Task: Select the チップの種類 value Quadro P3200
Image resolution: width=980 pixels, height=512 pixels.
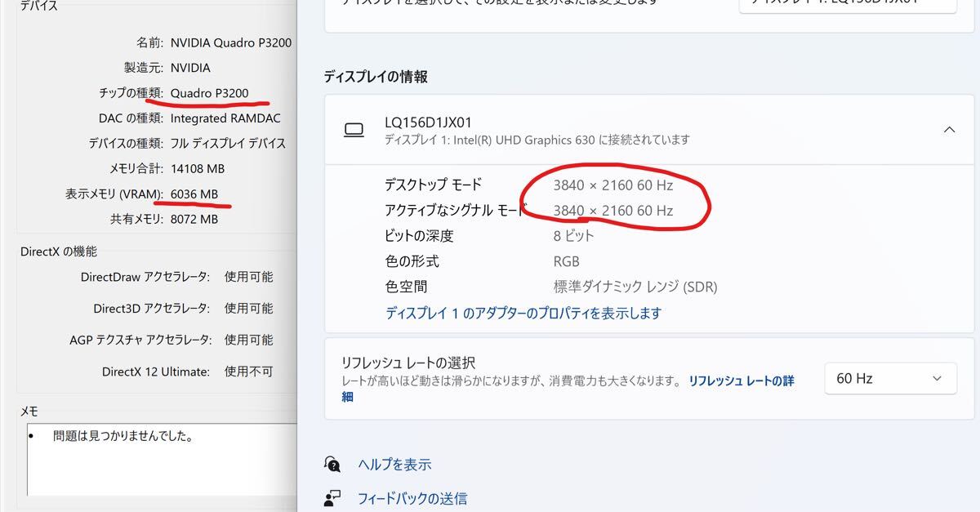Action: coord(209,93)
